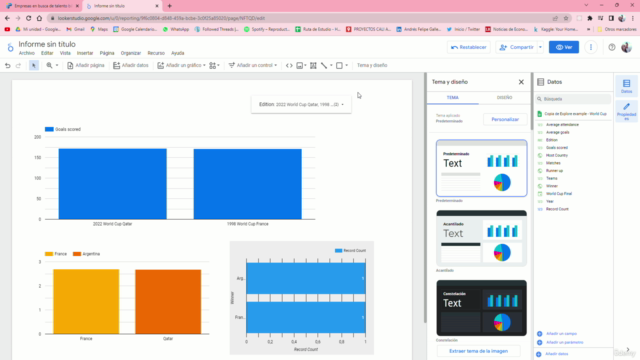Open the Página menu
The width and height of the screenshot is (640, 360).
click(107, 53)
